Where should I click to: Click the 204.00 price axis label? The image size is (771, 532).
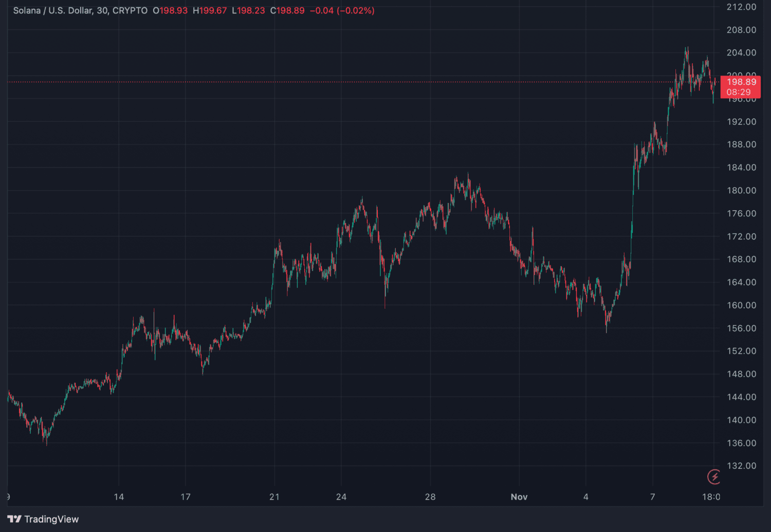coord(741,52)
